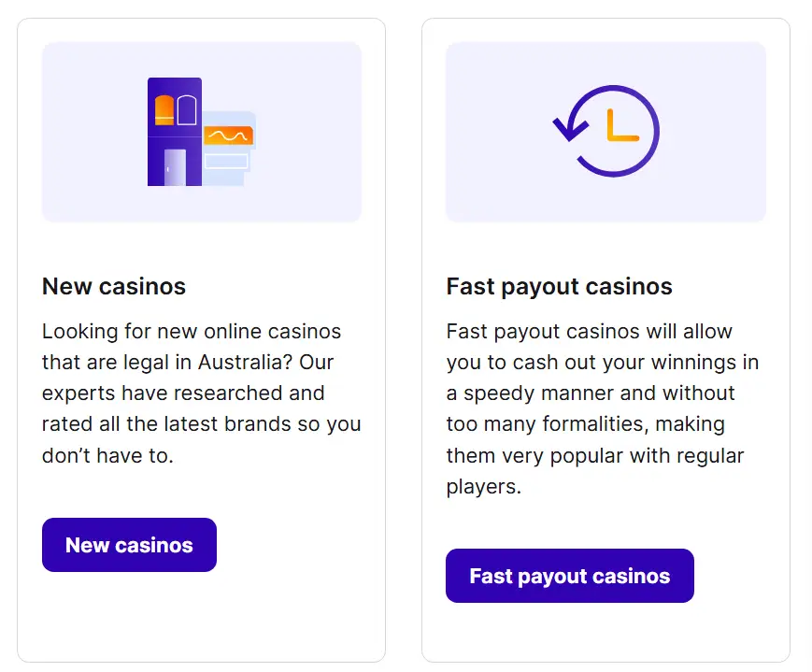812x672 pixels.
Task: Click the Fast payout casinos heading
Action: coord(559,287)
